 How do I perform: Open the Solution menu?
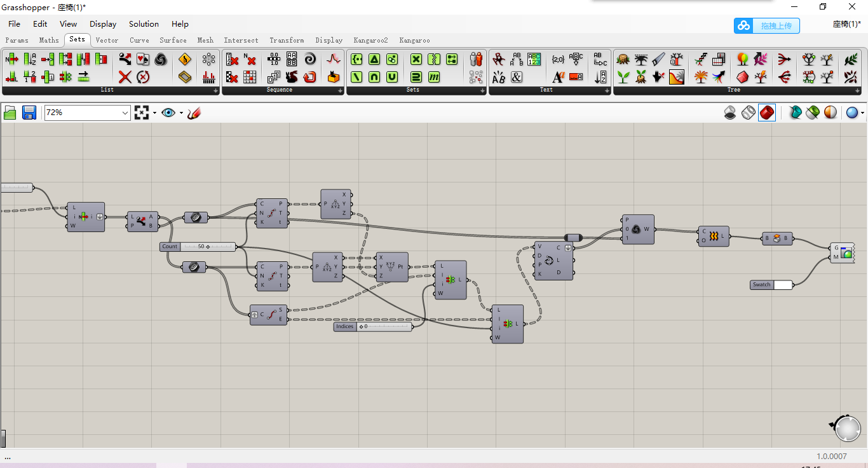click(144, 24)
